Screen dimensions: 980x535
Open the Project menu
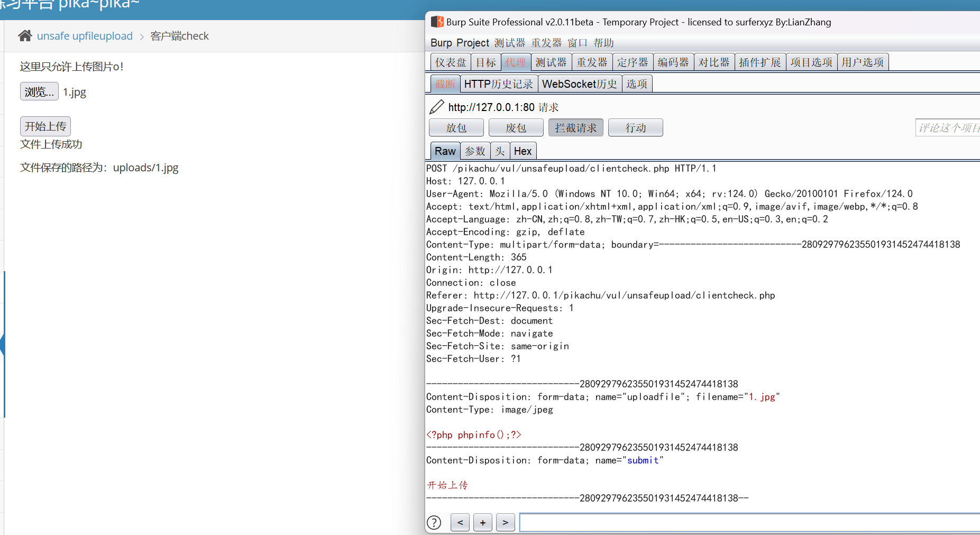click(x=473, y=43)
